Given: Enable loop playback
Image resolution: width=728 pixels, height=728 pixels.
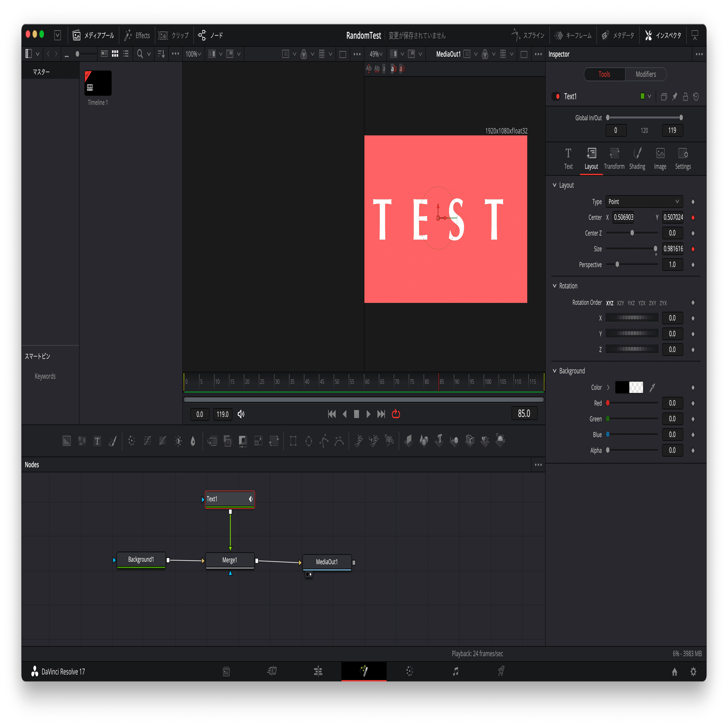Looking at the screenshot, I should pos(396,414).
